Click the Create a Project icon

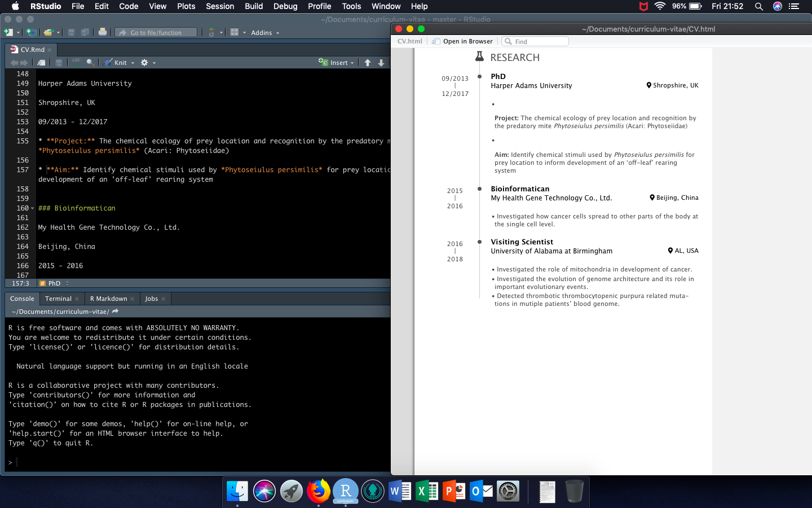pos(32,32)
